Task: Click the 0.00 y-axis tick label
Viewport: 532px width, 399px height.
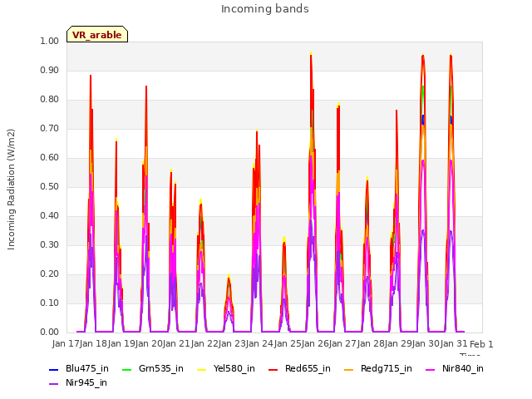Action: coord(50,332)
